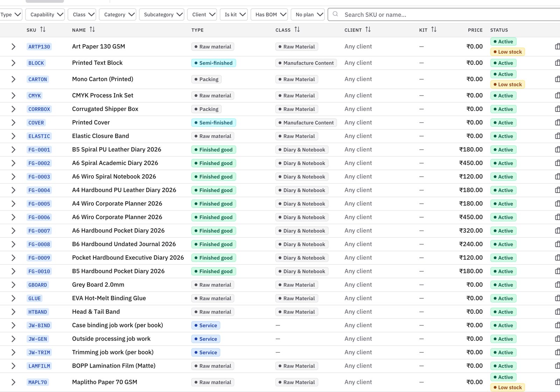The width and height of the screenshot is (560, 392).
Task: Expand the EVA Hot-Melt Binding Glue row
Action: tap(13, 298)
